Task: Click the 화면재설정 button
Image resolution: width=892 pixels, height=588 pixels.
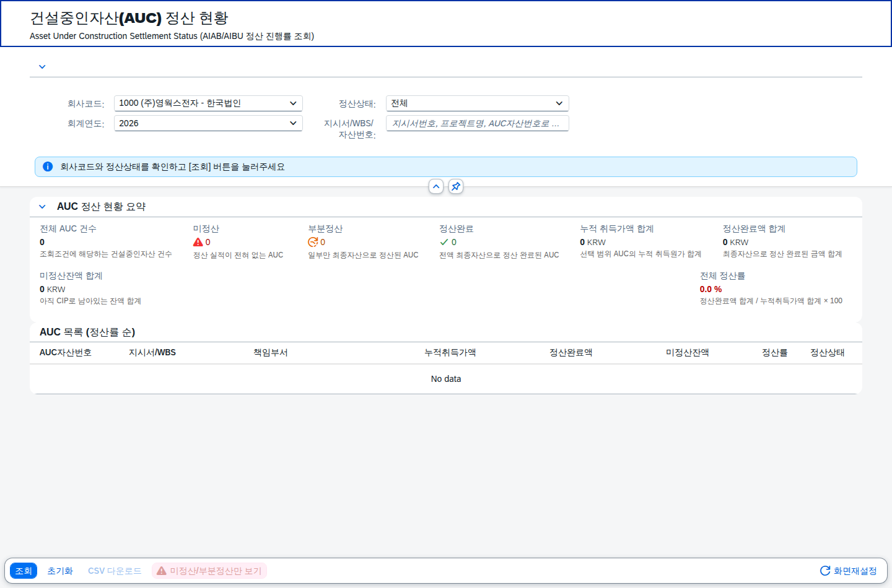Action: 849,571
